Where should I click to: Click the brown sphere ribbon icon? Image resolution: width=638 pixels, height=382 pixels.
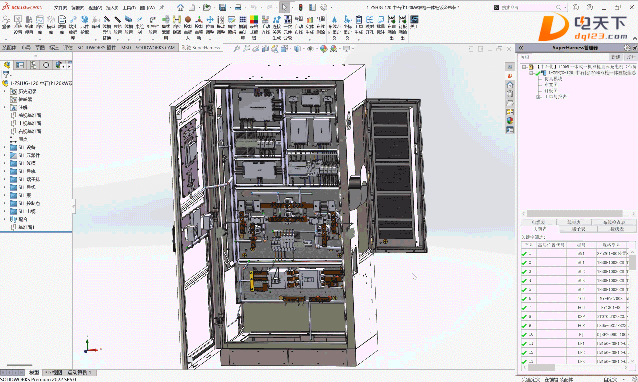pyautogui.click(x=188, y=19)
